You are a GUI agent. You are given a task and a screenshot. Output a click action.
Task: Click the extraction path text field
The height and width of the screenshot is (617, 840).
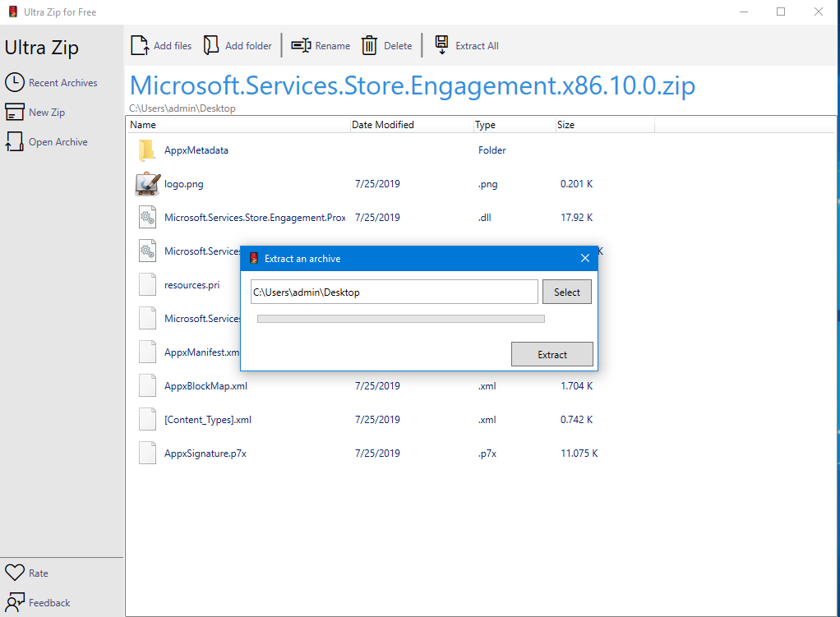(x=395, y=292)
